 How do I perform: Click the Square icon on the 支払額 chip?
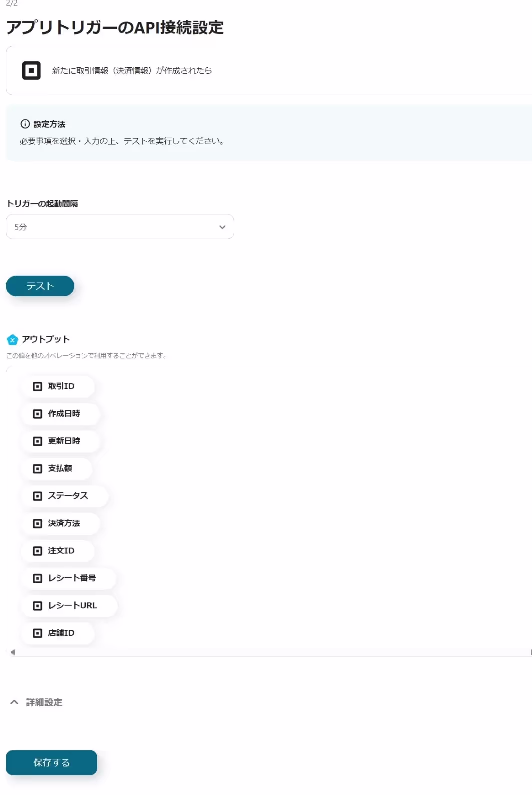[x=37, y=468]
